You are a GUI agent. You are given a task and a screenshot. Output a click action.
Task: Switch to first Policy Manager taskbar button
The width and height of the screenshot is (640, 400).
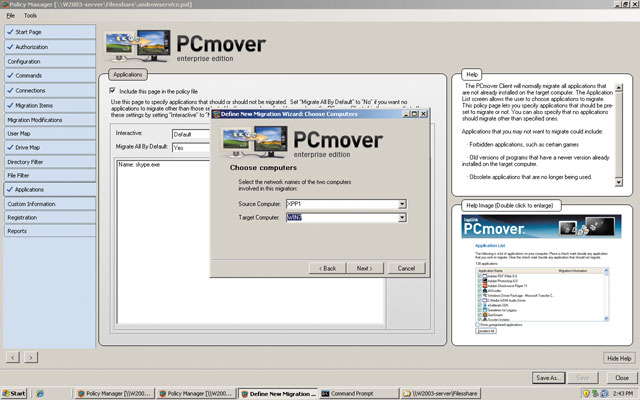click(115, 393)
